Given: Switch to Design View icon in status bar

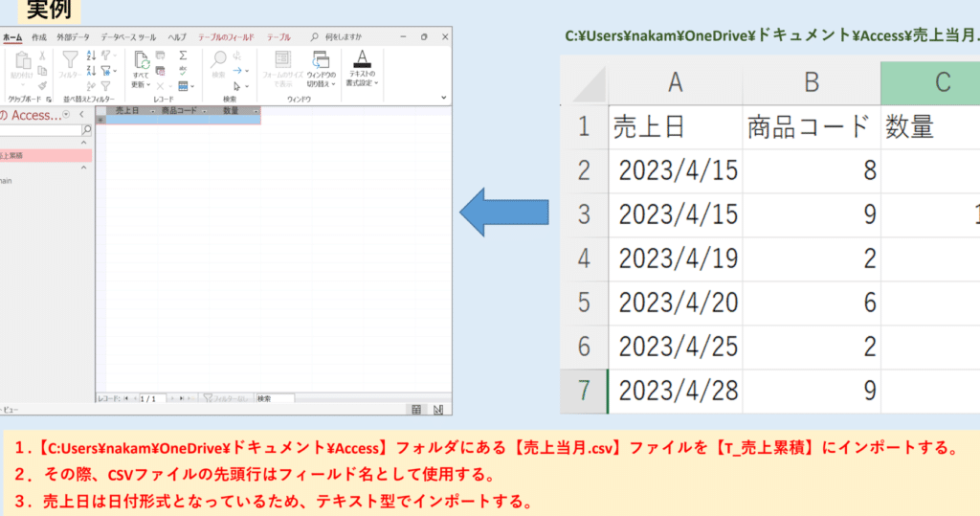Looking at the screenshot, I should 438,409.
